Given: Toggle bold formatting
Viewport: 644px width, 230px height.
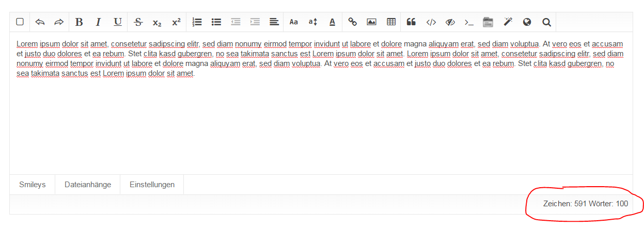Looking at the screenshot, I should [79, 22].
